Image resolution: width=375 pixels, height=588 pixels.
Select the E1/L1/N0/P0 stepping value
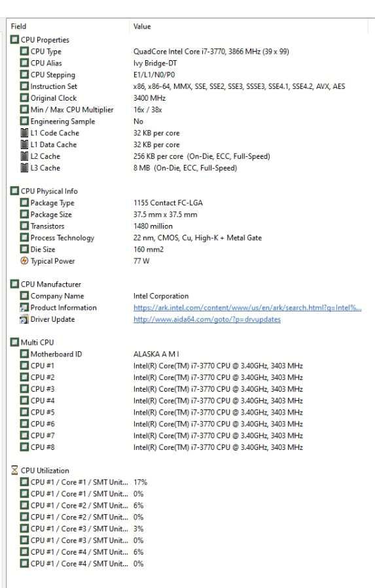click(154, 75)
